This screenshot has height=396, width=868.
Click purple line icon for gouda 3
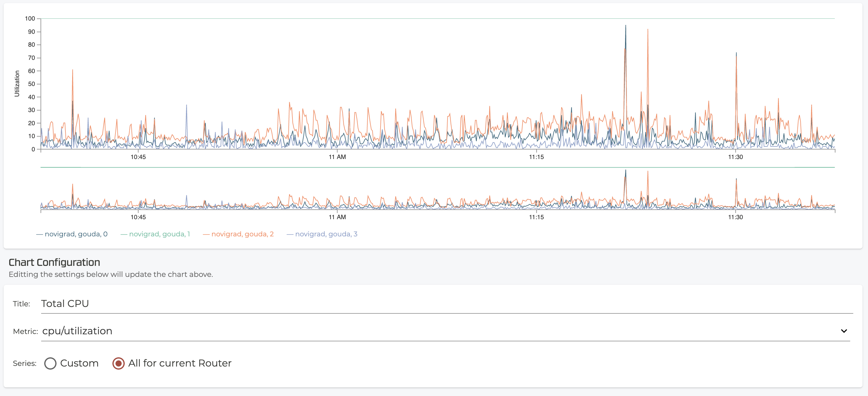tap(290, 234)
